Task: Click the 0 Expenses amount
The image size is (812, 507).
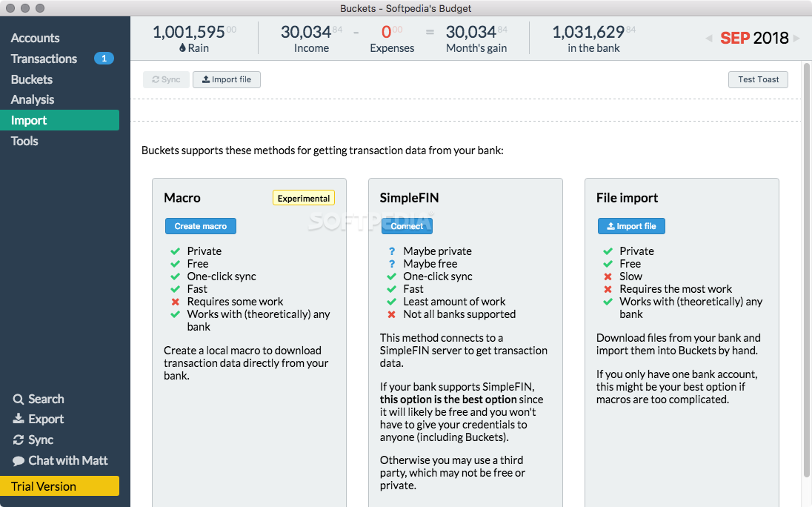Action: pos(391,32)
